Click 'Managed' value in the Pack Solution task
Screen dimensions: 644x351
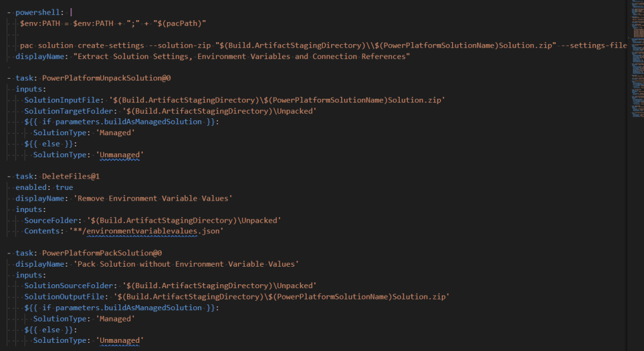115,318
